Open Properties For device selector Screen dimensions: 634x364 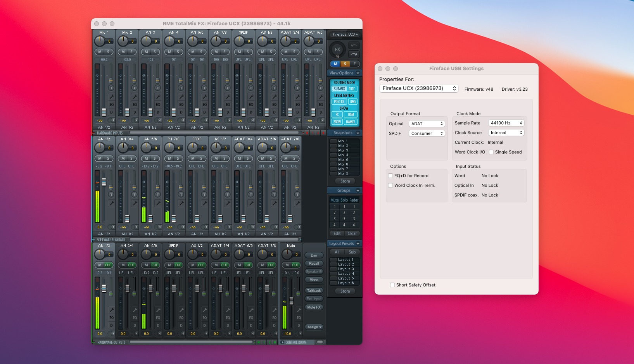point(419,88)
